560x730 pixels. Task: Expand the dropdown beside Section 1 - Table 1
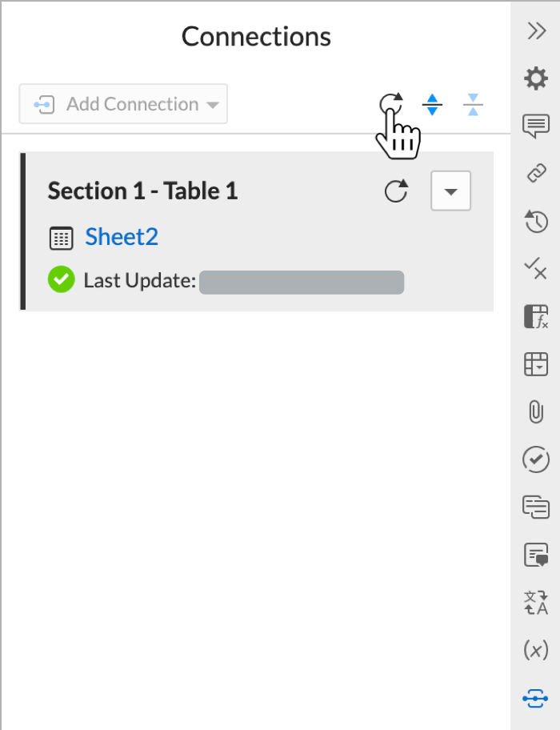(450, 191)
